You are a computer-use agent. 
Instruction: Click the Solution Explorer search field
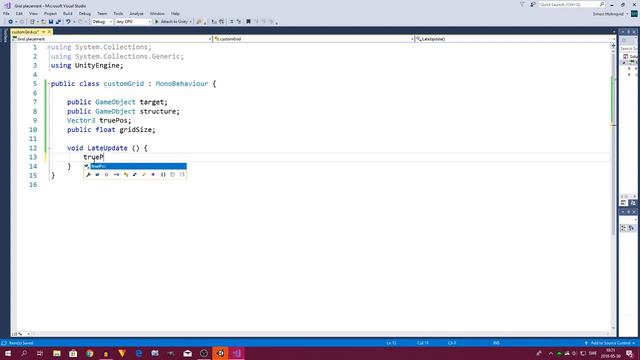point(629,49)
